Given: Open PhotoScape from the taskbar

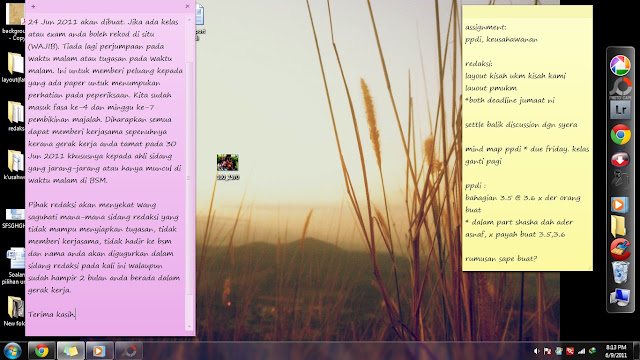Looking at the screenshot, I should click(x=129, y=351).
